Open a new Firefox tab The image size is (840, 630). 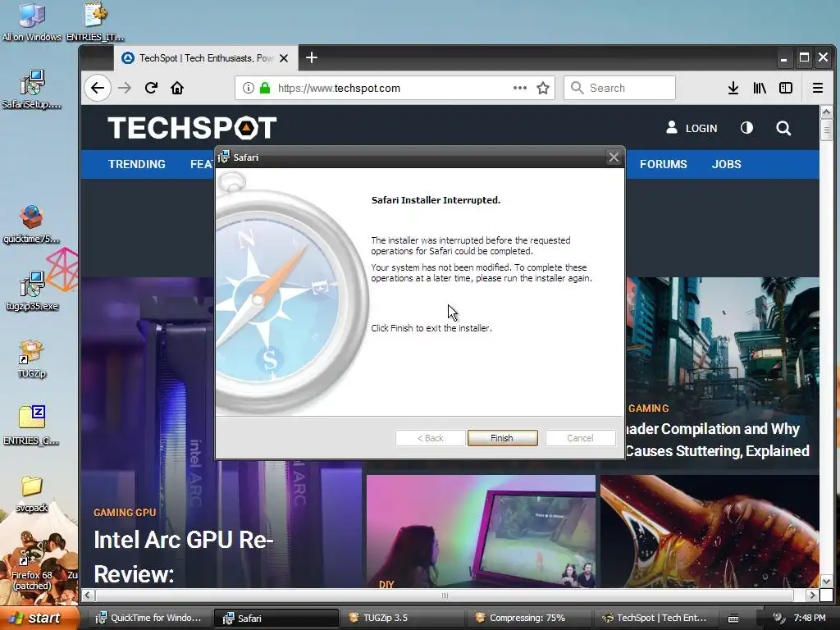coord(311,57)
